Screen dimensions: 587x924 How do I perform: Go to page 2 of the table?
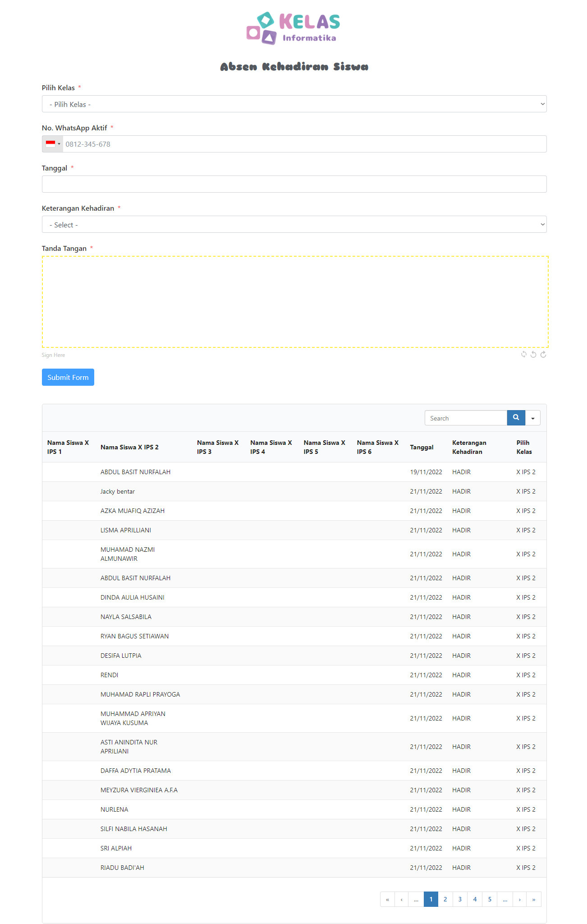pyautogui.click(x=445, y=899)
